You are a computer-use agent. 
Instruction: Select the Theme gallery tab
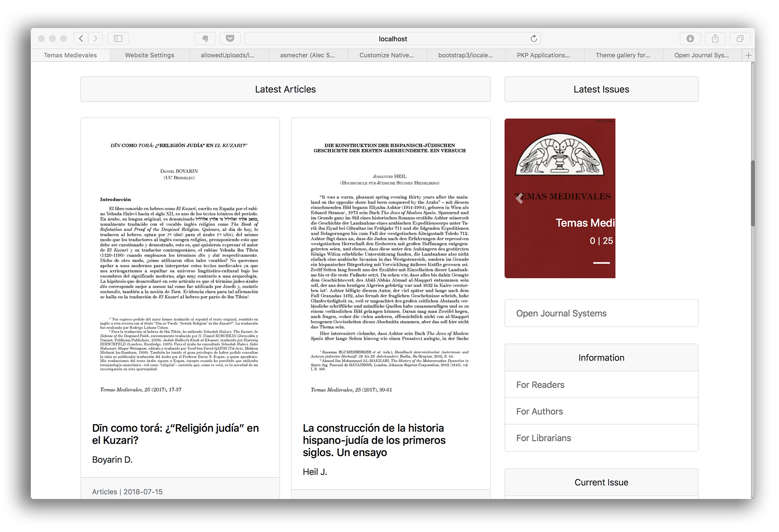(x=623, y=55)
